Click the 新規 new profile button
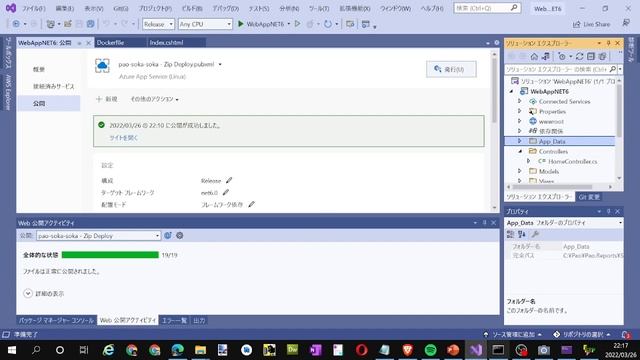Screen dimensions: 640x360 click(107, 99)
